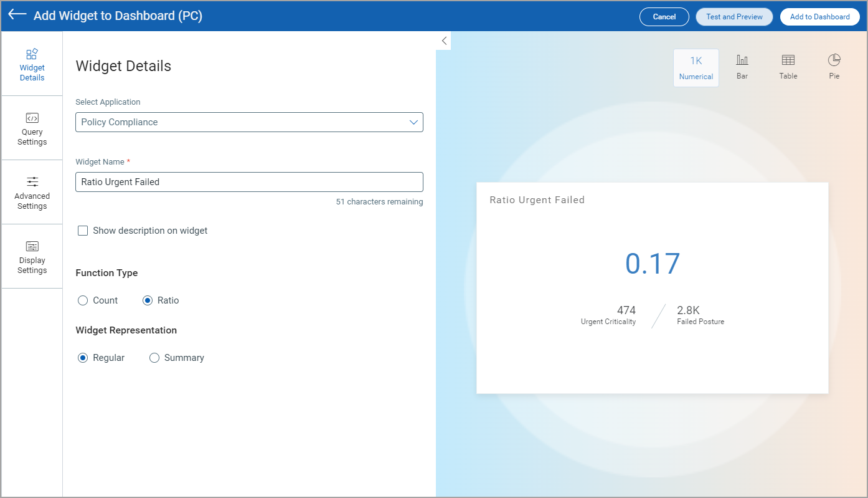
Task: Switch preview to Table representation
Action: (788, 65)
